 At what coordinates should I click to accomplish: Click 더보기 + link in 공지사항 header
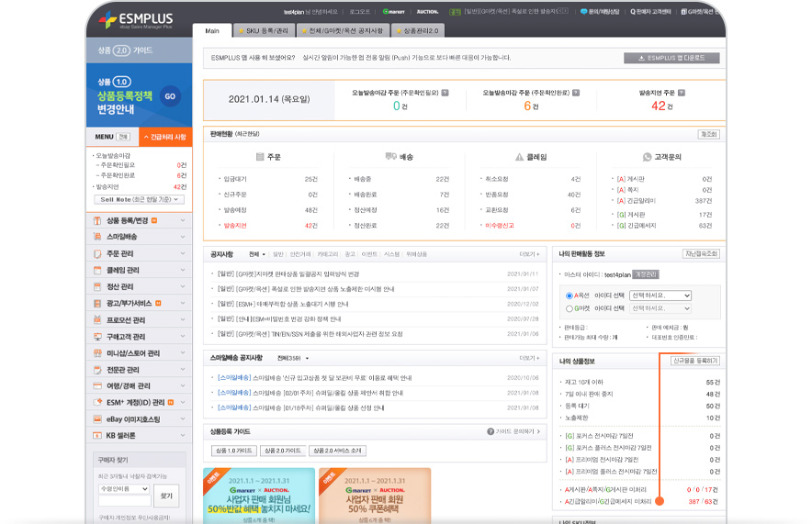coord(529,254)
